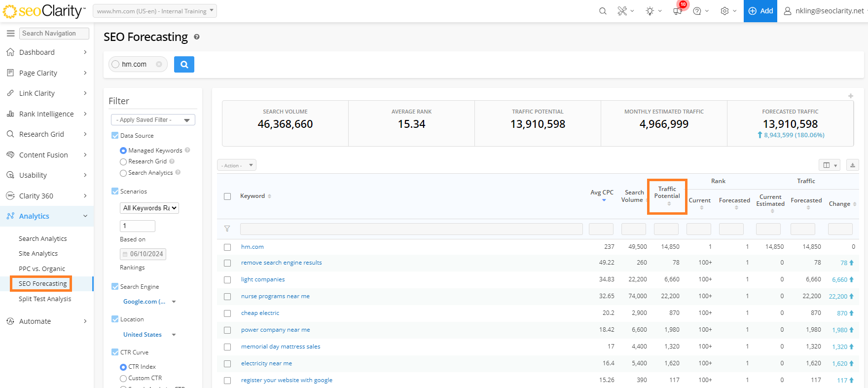Open the Apply Saved Filter dropdown
The width and height of the screenshot is (868, 388).
click(153, 120)
